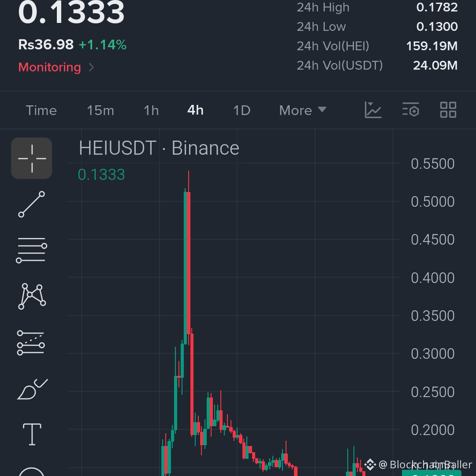
Task: Switch to the Time chart tab
Action: coord(41,111)
